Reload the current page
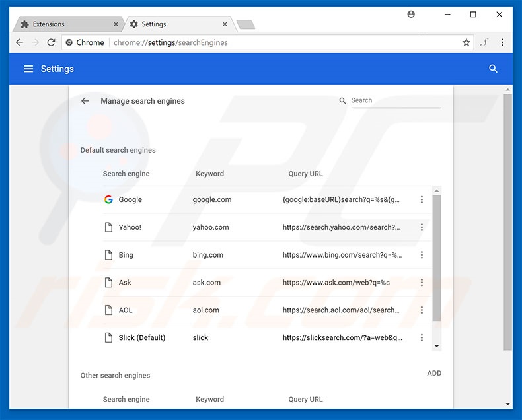 (x=51, y=42)
